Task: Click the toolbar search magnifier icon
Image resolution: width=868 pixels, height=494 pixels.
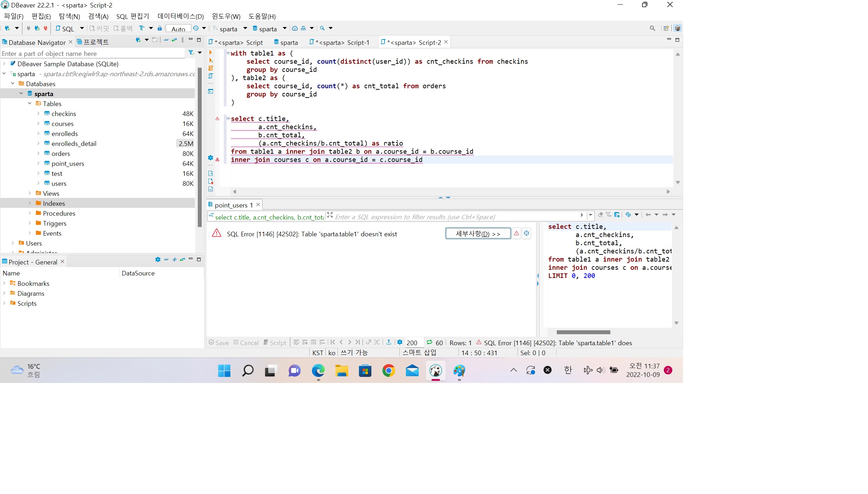Action: [322, 28]
